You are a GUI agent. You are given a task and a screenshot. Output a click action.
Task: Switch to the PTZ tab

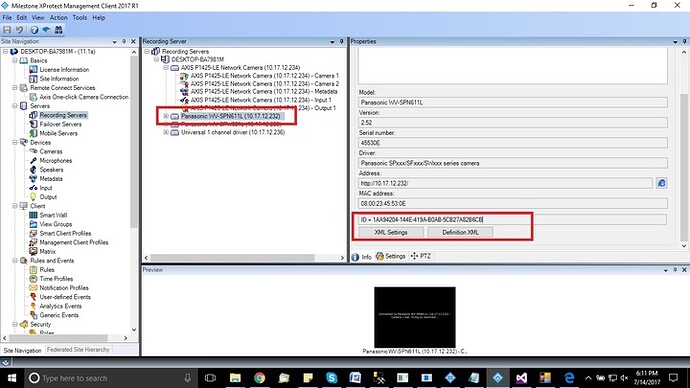click(x=420, y=256)
